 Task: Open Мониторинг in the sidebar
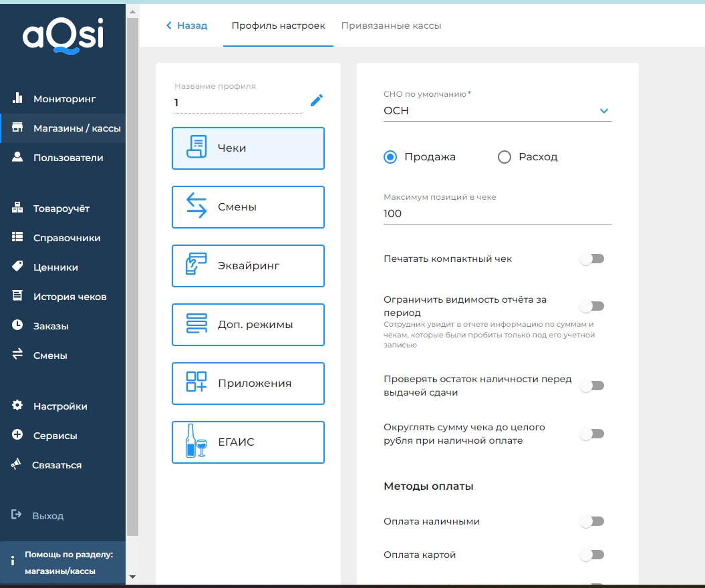click(64, 99)
